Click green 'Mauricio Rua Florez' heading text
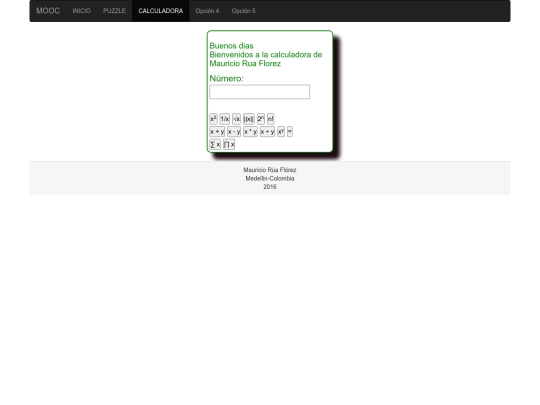 coord(245,64)
